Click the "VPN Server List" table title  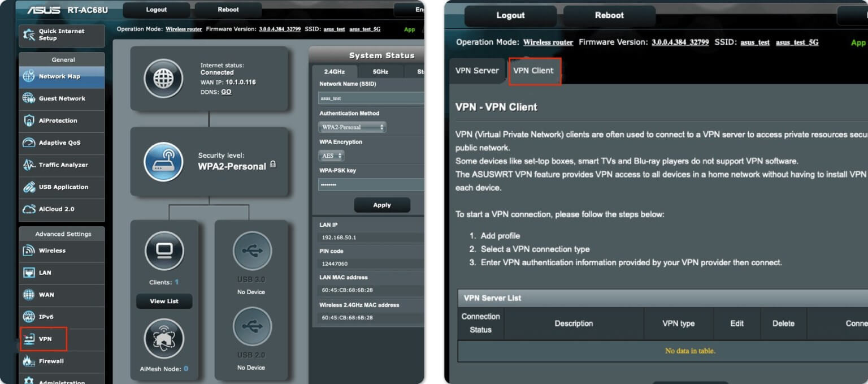(x=492, y=298)
